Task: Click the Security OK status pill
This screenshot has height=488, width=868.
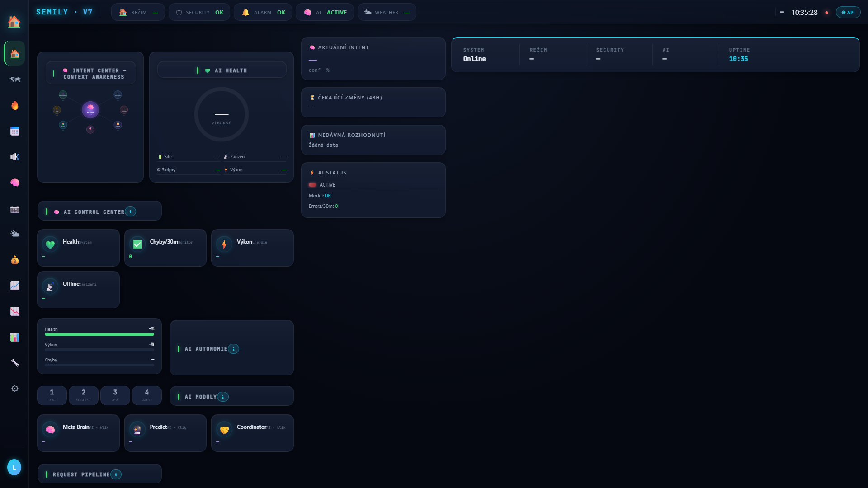Action: [x=199, y=12]
